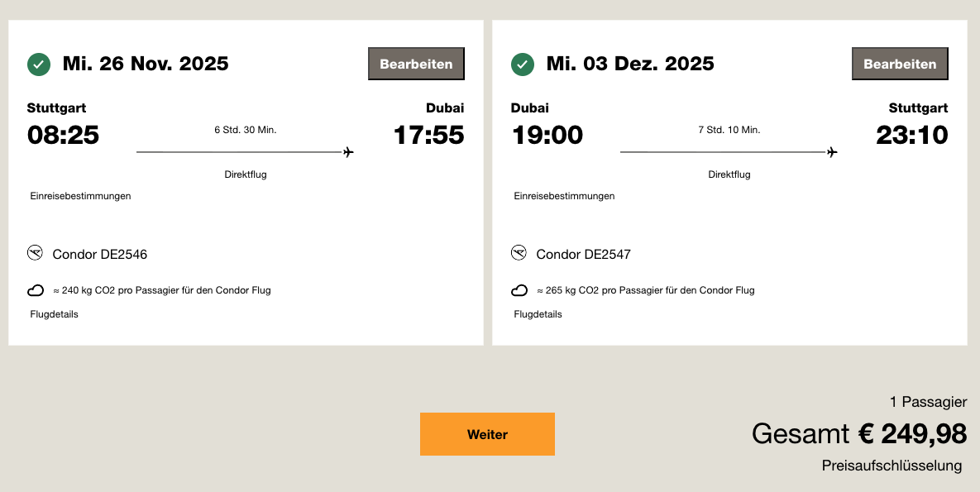The height and width of the screenshot is (492, 980).
Task: Click the Condor logo next to DE2547
Action: pyautogui.click(x=519, y=253)
